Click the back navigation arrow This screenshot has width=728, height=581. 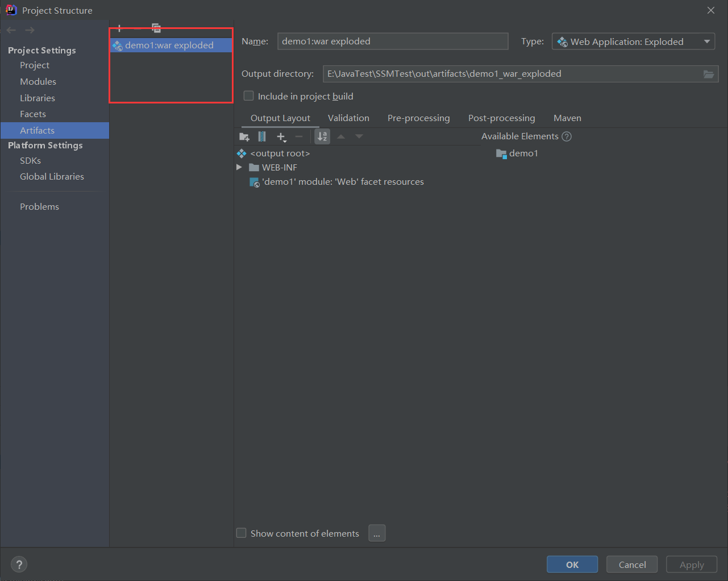(11, 30)
